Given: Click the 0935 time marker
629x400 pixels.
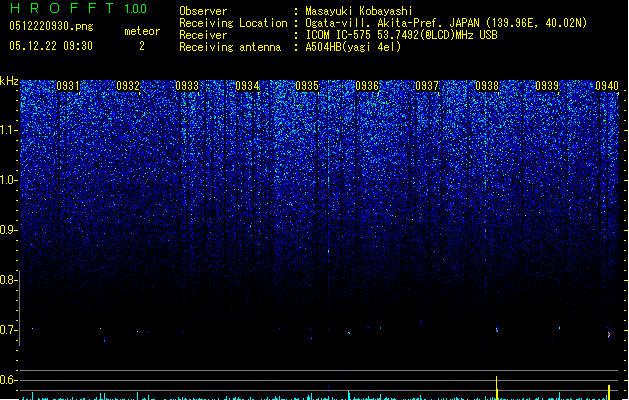Looking at the screenshot, I should (307, 86).
